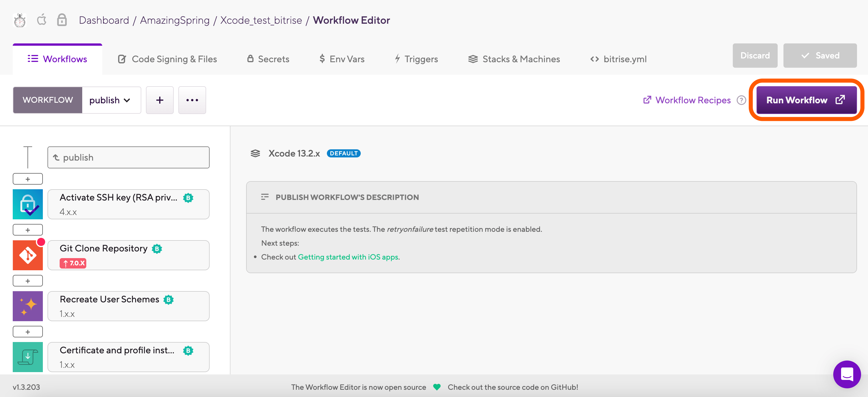
Task: Click the publish workflow name field
Action: (128, 157)
